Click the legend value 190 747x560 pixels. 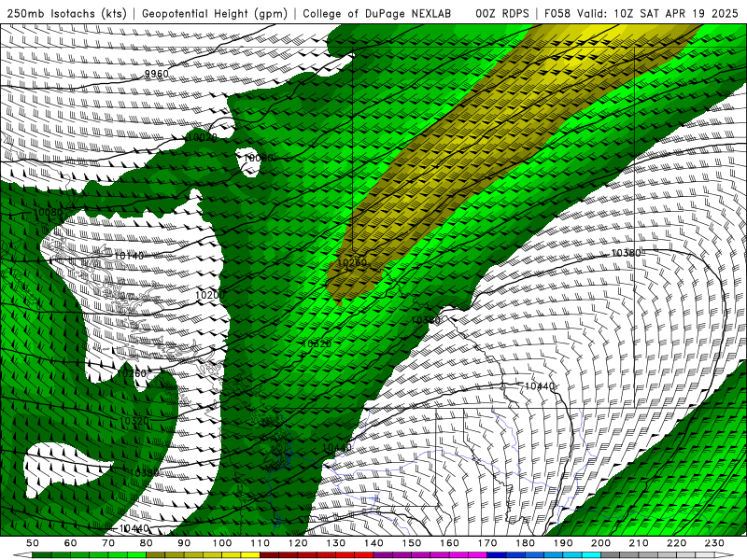click(563, 543)
